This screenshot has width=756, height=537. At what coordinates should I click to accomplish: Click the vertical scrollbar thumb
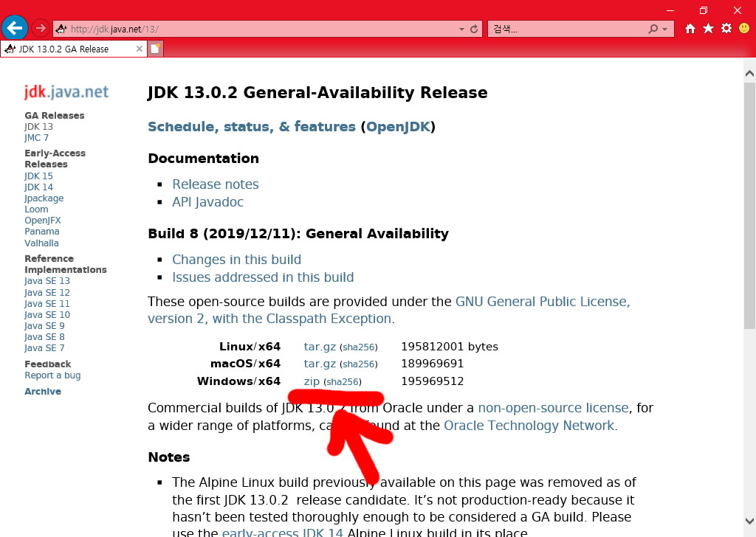click(x=749, y=206)
